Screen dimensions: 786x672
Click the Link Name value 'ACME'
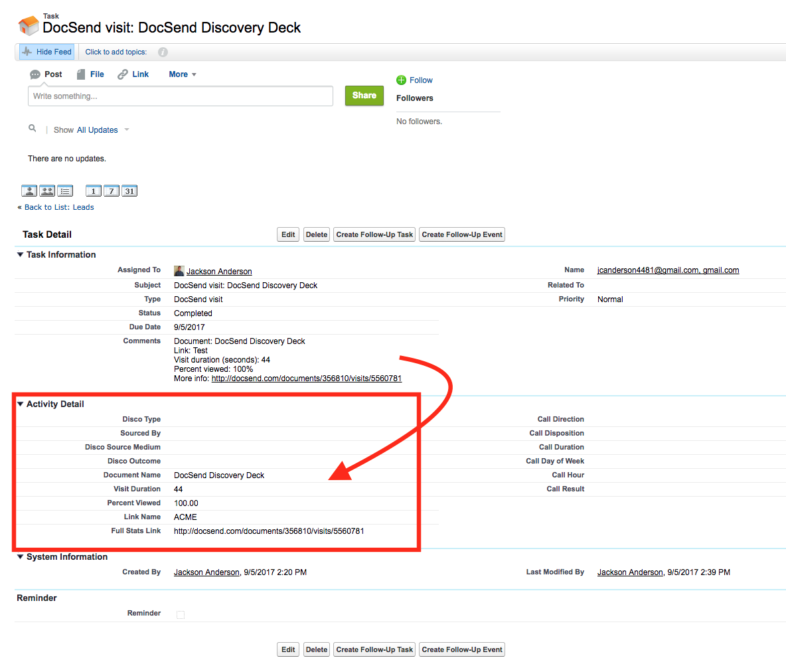pos(185,517)
